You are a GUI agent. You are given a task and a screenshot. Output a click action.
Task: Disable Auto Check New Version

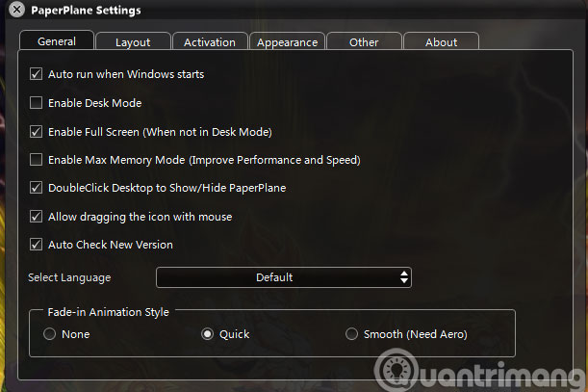pos(36,245)
